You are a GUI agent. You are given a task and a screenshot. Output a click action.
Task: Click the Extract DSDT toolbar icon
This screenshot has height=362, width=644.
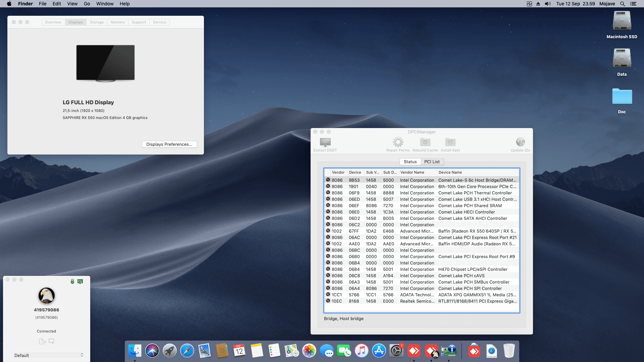click(x=325, y=142)
